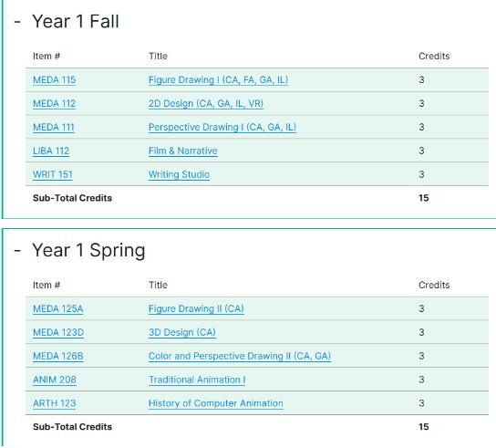Viewport: 496px width, 448px height.
Task: Open the LIBA 112 course link
Action: click(x=51, y=151)
